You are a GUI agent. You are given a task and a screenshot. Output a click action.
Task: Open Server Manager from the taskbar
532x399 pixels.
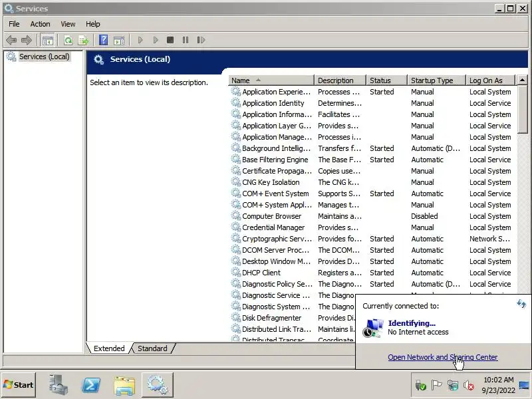[58, 385]
